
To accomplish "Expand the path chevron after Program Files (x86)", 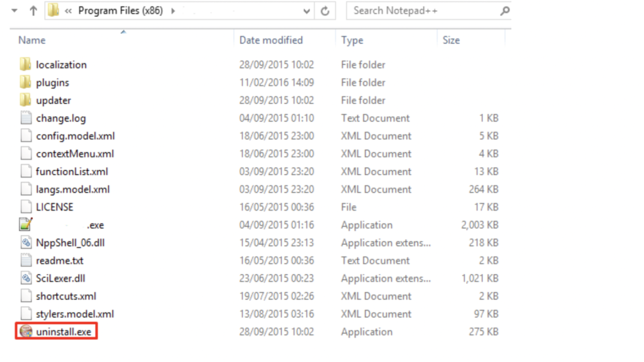I will pos(173,11).
